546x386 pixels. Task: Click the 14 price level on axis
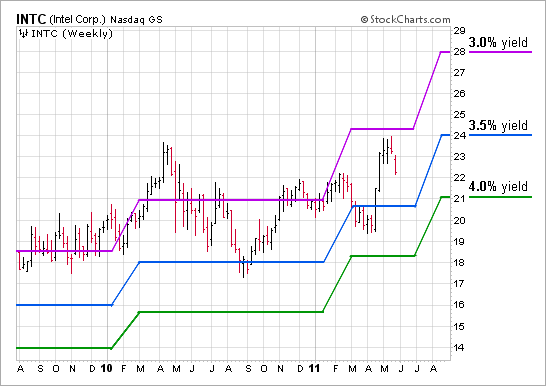pyautogui.click(x=459, y=347)
